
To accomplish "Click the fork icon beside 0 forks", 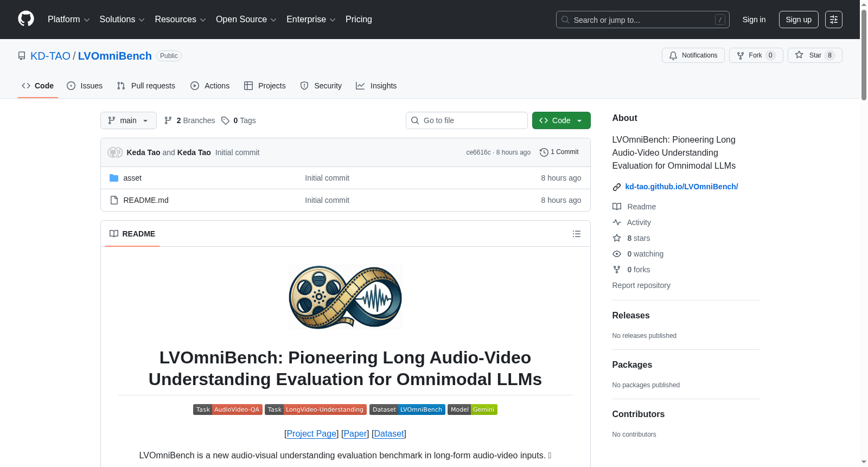I will pyautogui.click(x=617, y=270).
